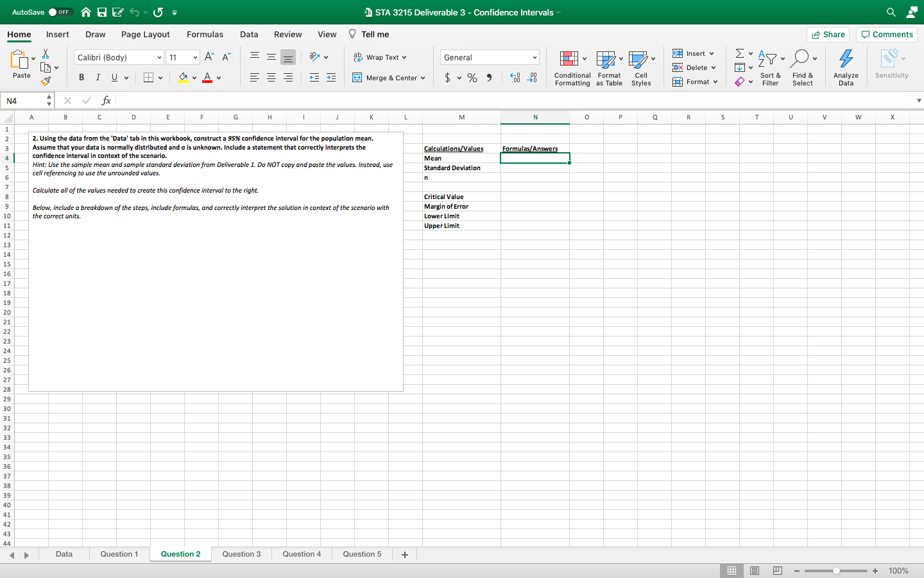The width and height of the screenshot is (924, 578).
Task: Expand the Delete cells dropdown arrow
Action: pos(714,68)
